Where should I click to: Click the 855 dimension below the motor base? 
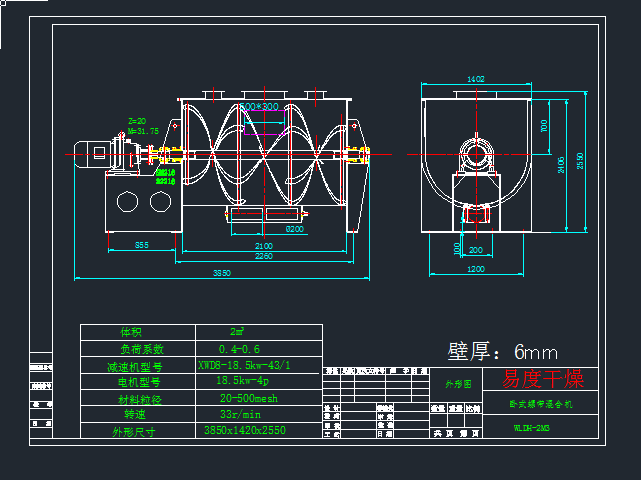[142, 245]
